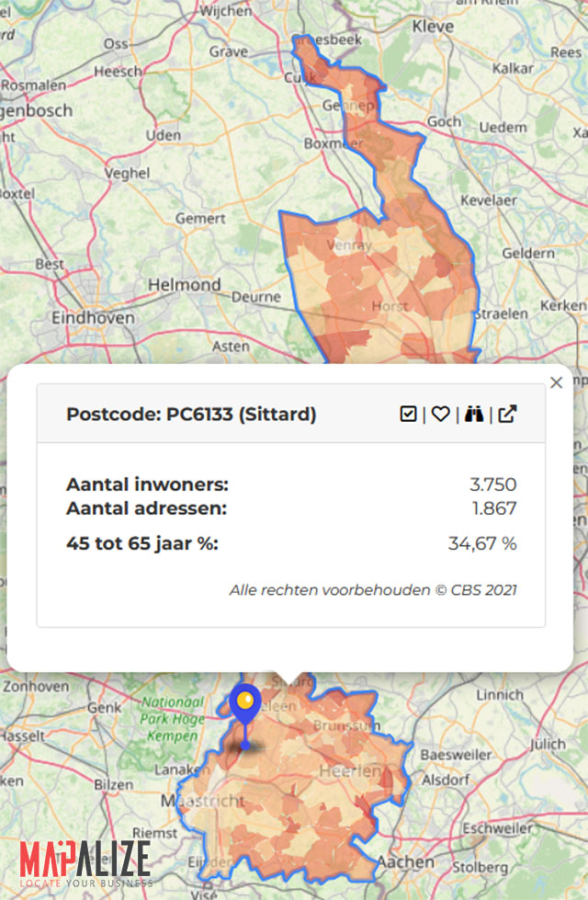This screenshot has height=900, width=588.
Task: Click the binoculars explore icon
Action: 474,415
